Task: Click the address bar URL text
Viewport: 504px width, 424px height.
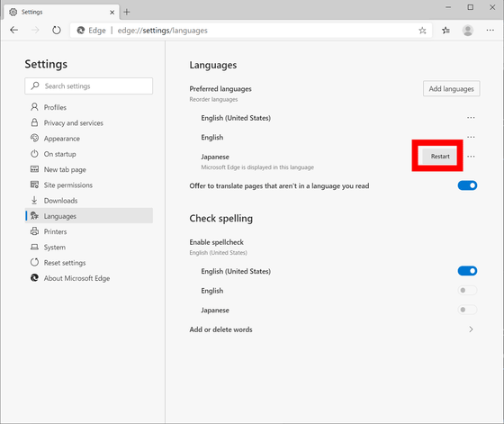Action: coord(162,31)
